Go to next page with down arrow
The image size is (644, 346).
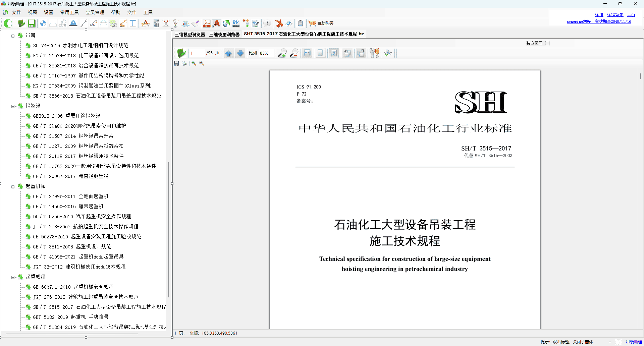coord(240,53)
